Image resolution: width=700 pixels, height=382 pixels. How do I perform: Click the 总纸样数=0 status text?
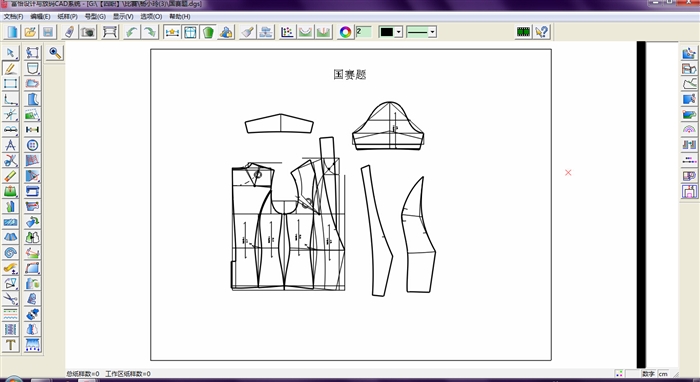pyautogui.click(x=83, y=374)
